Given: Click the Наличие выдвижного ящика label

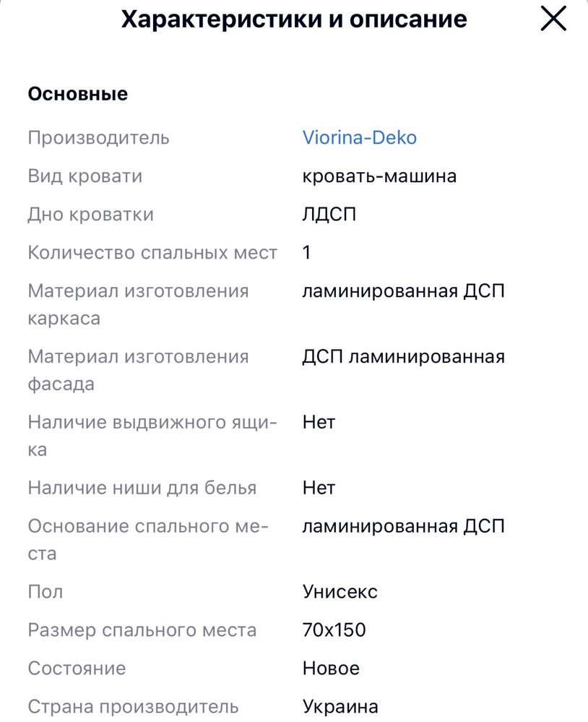Looking at the screenshot, I should (152, 436).
